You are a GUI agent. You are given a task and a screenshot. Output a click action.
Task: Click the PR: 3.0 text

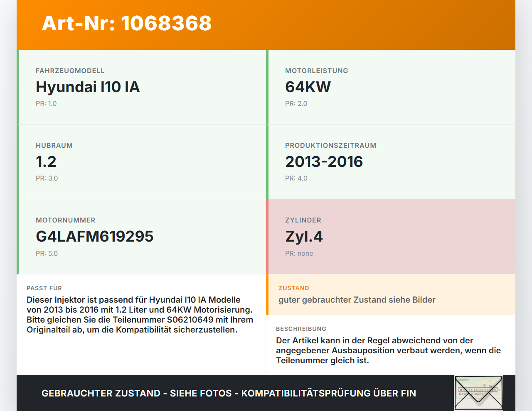[47, 178]
